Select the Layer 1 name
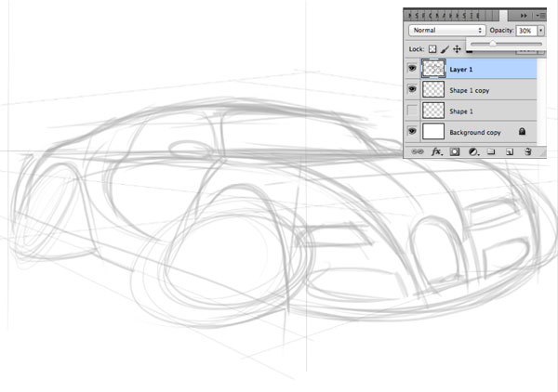Viewport: 558px width, 392px height. 461,70
